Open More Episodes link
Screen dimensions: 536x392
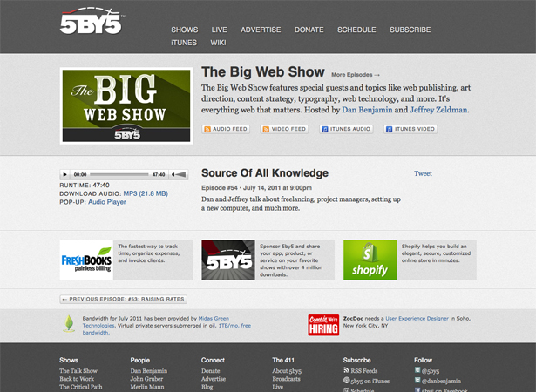[x=356, y=75]
